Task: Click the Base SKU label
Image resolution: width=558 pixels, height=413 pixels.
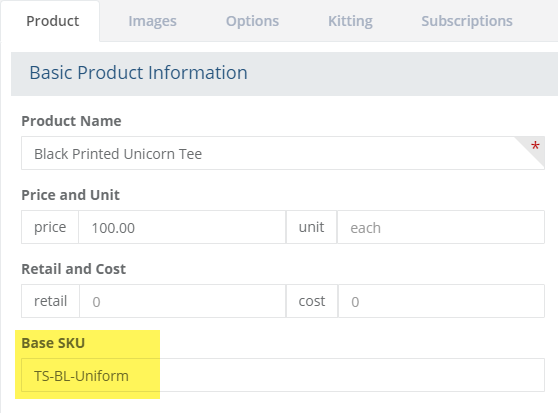Action: [53, 343]
